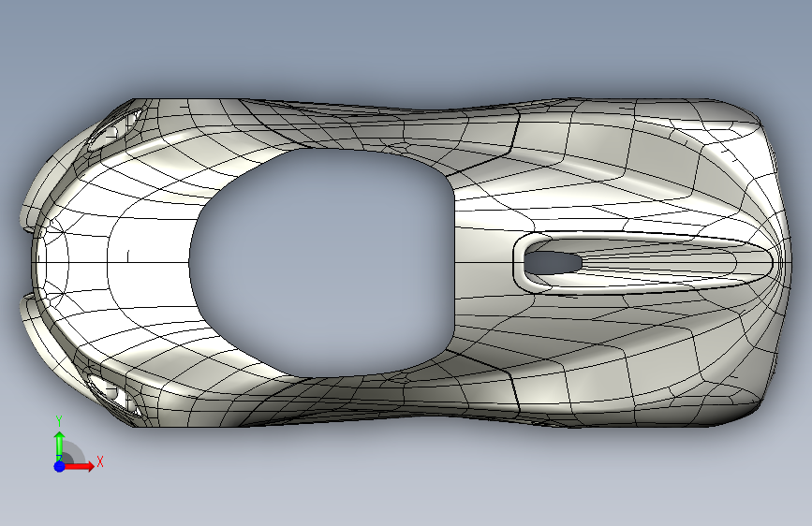812x526 pixels.
Task: Pick the small intake hole inside the scoop
Action: click(553, 262)
